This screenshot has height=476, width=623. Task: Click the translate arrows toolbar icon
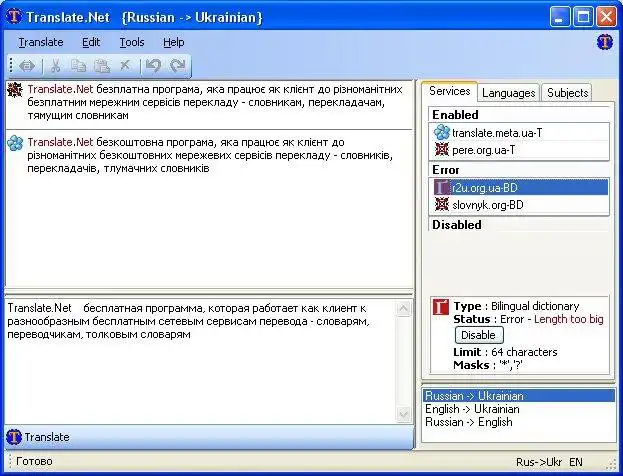pos(27,66)
